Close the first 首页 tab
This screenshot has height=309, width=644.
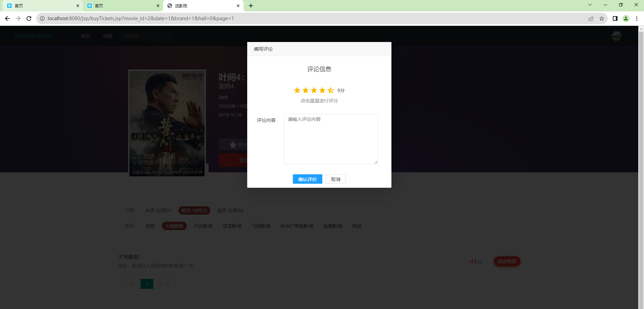point(78,6)
